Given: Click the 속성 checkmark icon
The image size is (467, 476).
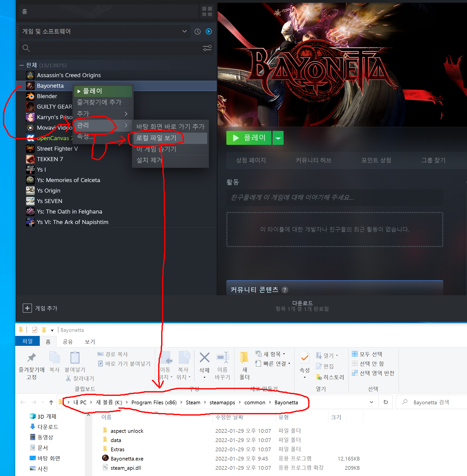Looking at the screenshot, I should (x=305, y=358).
